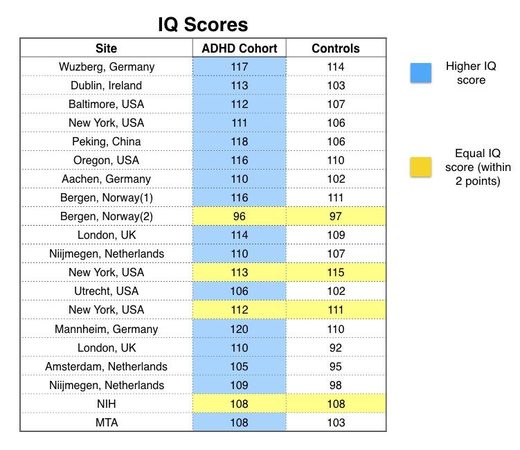Viewport: 520px width, 450px height.
Task: Select the Wuzberg, Germany row label
Action: coord(106,67)
